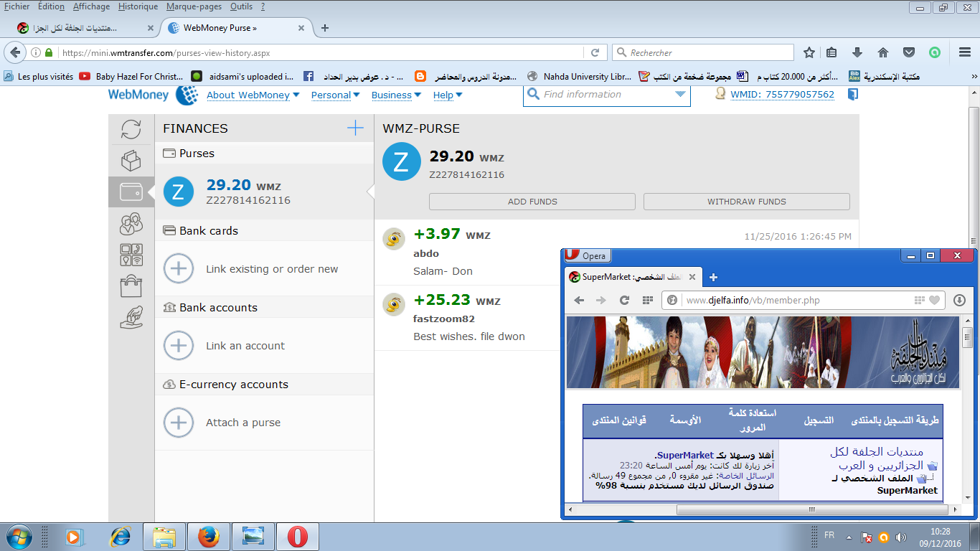
Task: Open the contacts people sidebar icon
Action: coord(131,225)
